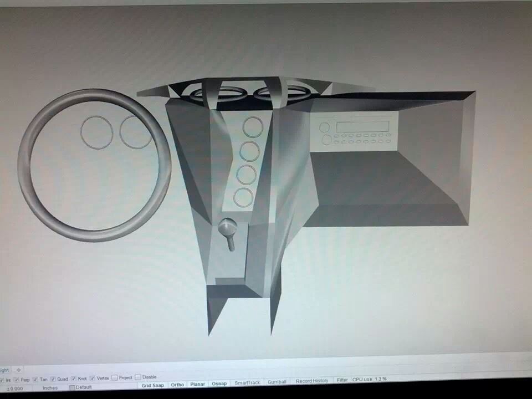The height and width of the screenshot is (399, 532).
Task: Click the Osnap status bar pane
Action: pos(219,383)
